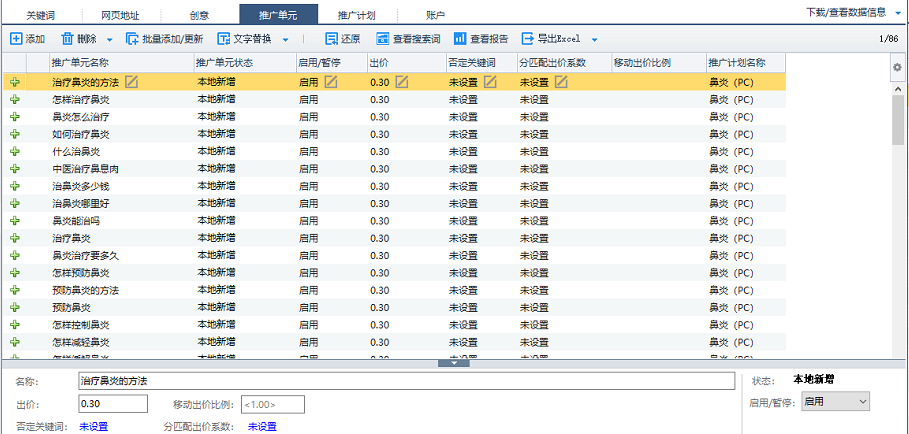Click green plus icon of 鼻炎治疗要多久 row
Viewport: 909px width, 434px height.
[15, 256]
